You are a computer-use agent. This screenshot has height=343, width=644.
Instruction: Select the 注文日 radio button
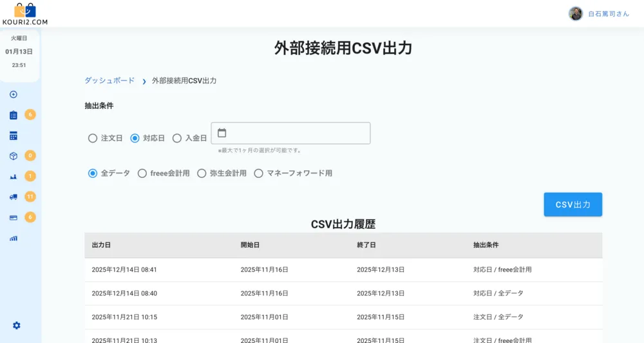point(92,138)
